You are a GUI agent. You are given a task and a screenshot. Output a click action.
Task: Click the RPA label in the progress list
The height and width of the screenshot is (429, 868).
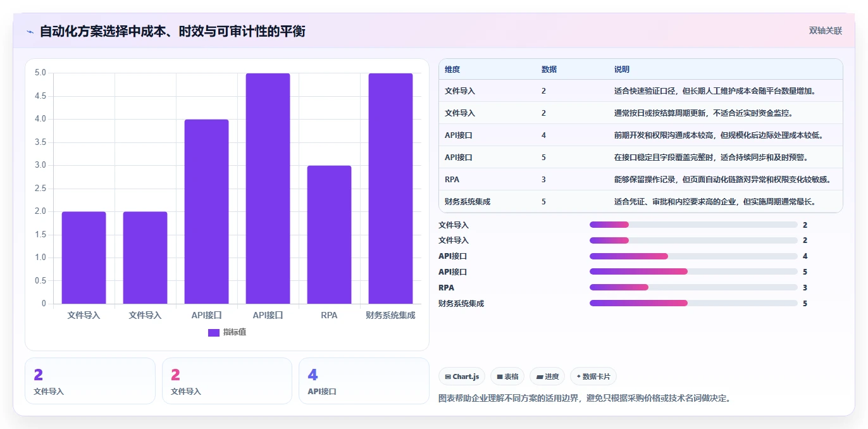coord(446,287)
